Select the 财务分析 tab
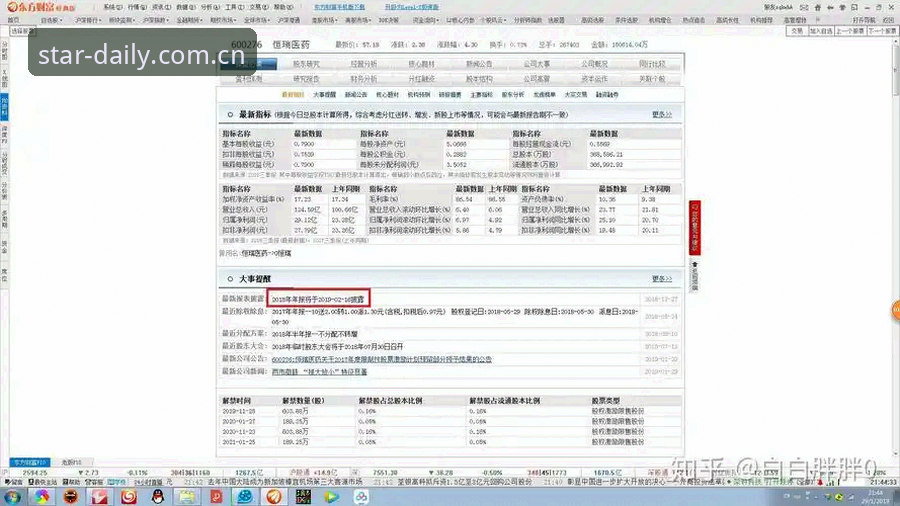 (x=364, y=79)
